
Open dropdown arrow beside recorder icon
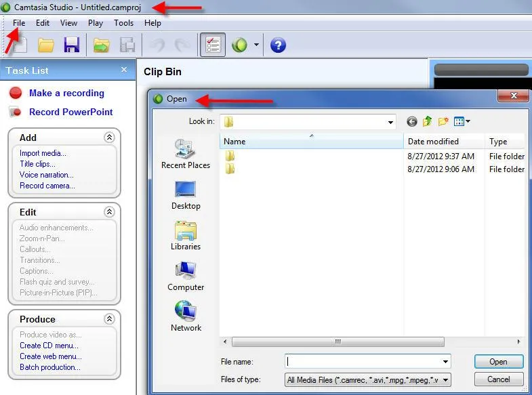click(256, 45)
